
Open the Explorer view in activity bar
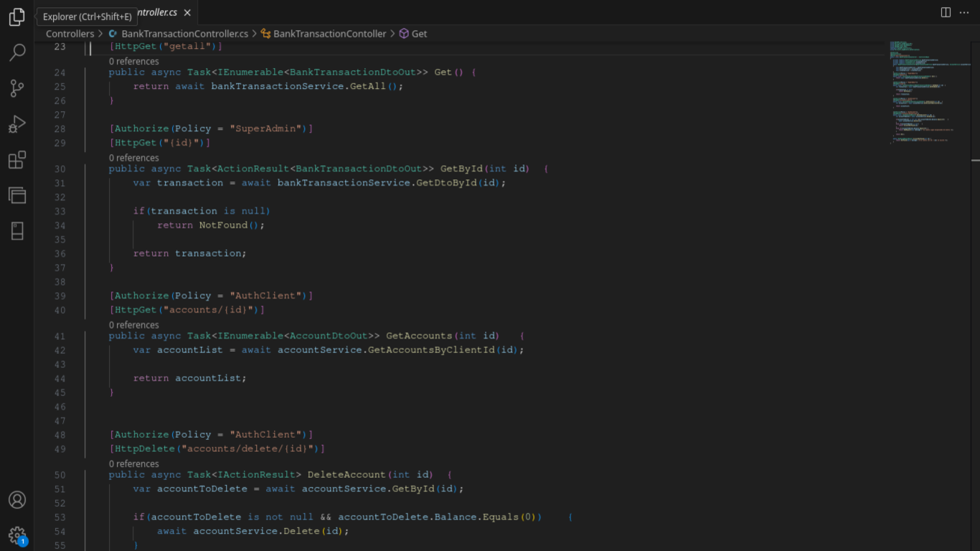tap(17, 17)
